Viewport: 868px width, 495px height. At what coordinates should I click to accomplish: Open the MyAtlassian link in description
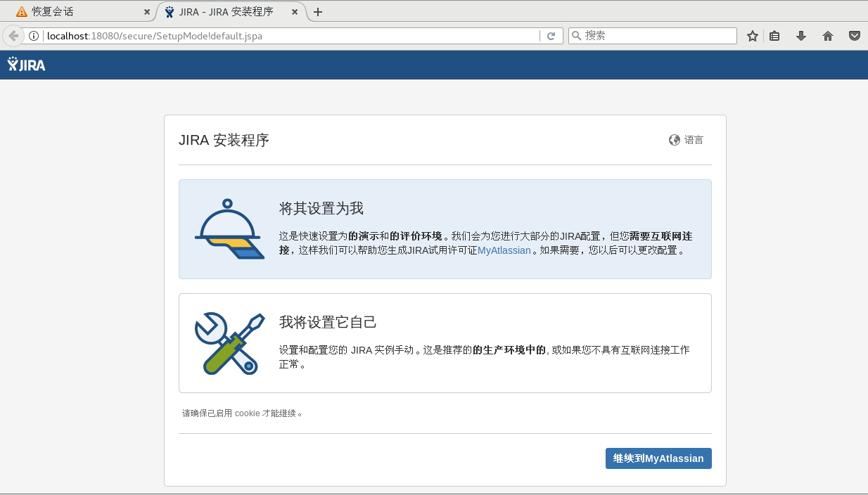[504, 250]
